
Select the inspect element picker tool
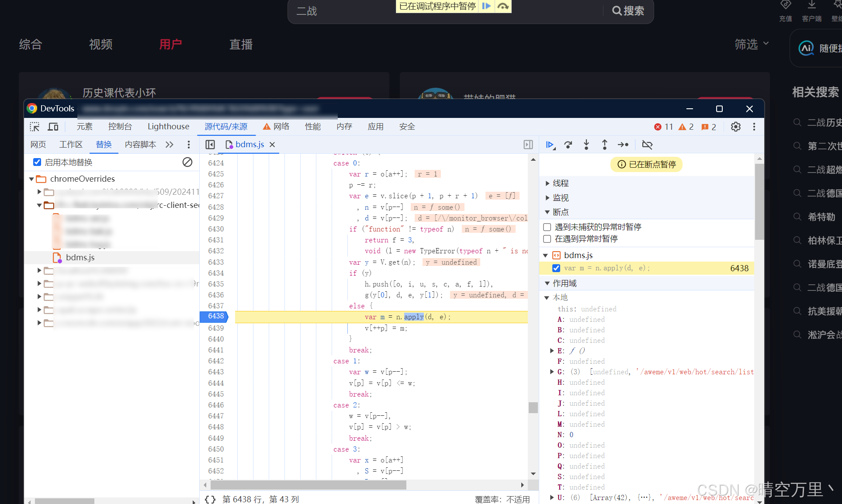pyautogui.click(x=35, y=127)
